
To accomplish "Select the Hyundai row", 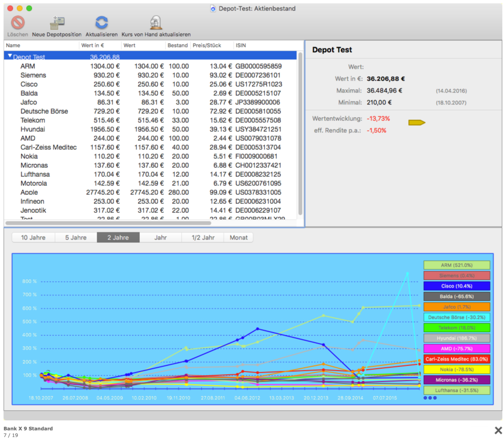I will coord(150,129).
